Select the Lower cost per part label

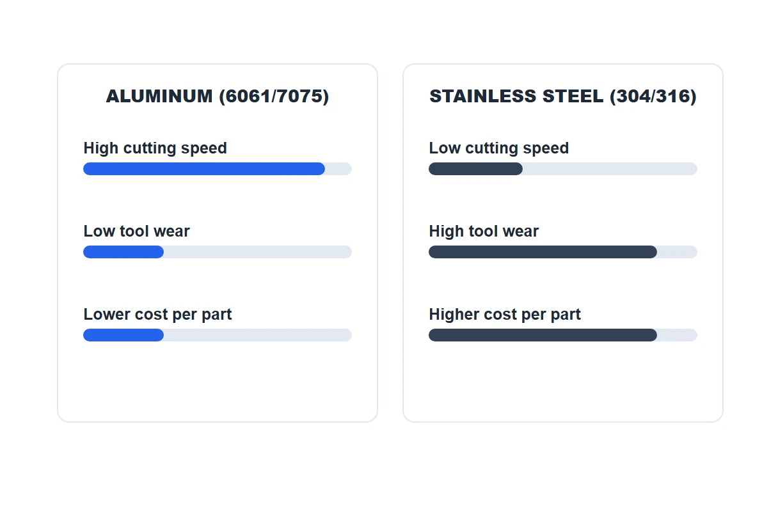(x=157, y=315)
